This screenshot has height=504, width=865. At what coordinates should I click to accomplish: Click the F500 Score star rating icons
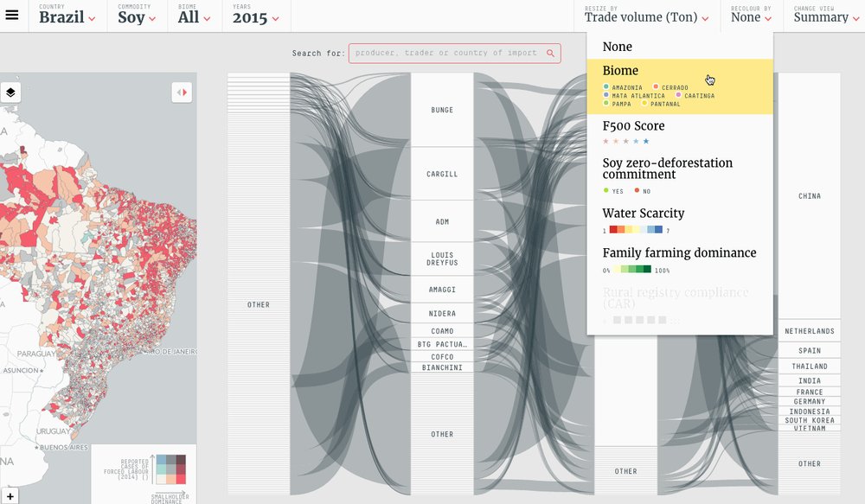point(625,141)
